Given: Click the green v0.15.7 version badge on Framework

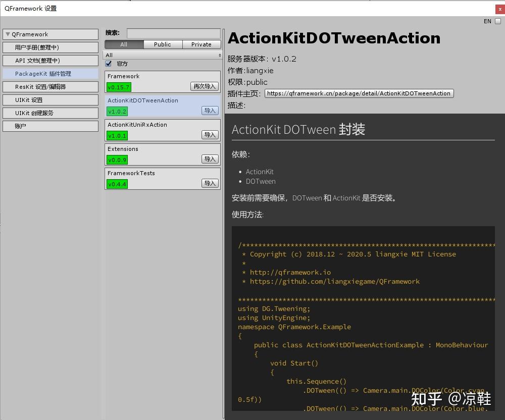Looking at the screenshot, I should coord(117,87).
